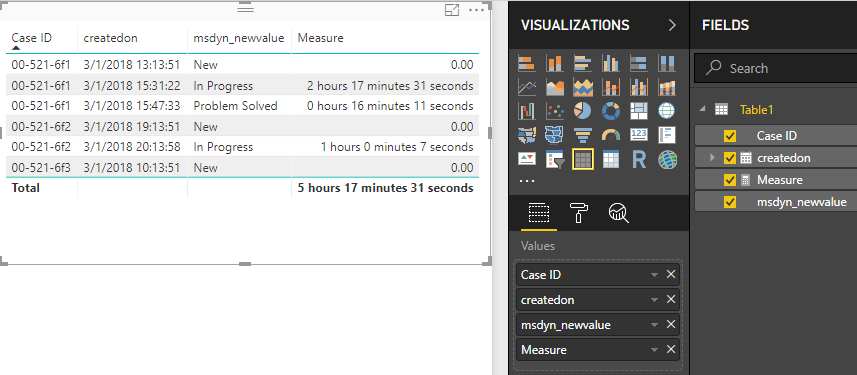Viewport: 857px width, 375px height.
Task: Sort by the createdon column header
Action: tap(110, 38)
